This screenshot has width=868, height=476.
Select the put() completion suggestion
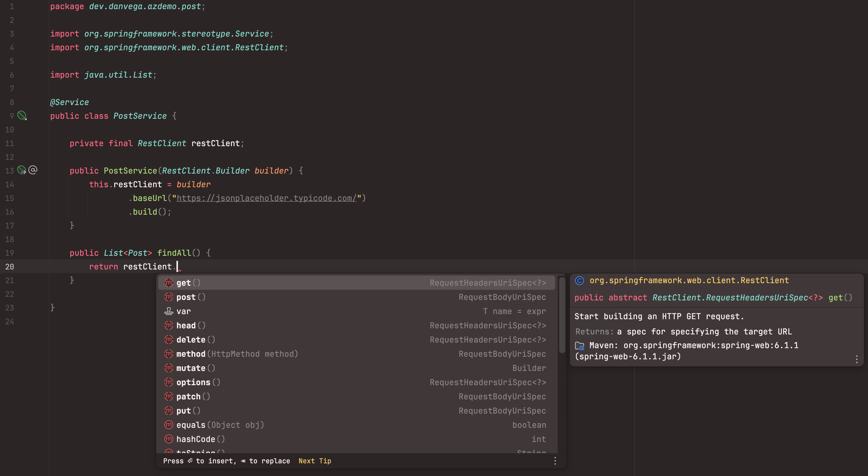[356, 410]
